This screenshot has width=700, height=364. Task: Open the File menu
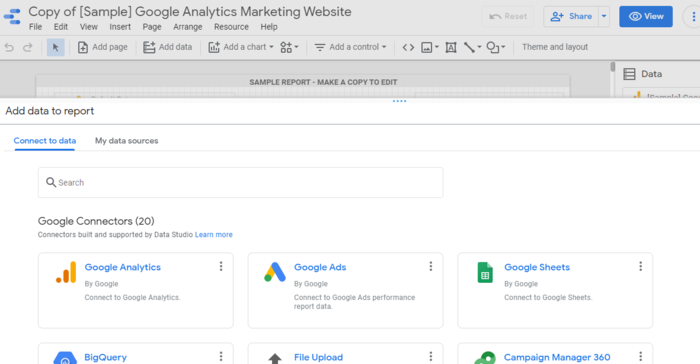coord(35,27)
